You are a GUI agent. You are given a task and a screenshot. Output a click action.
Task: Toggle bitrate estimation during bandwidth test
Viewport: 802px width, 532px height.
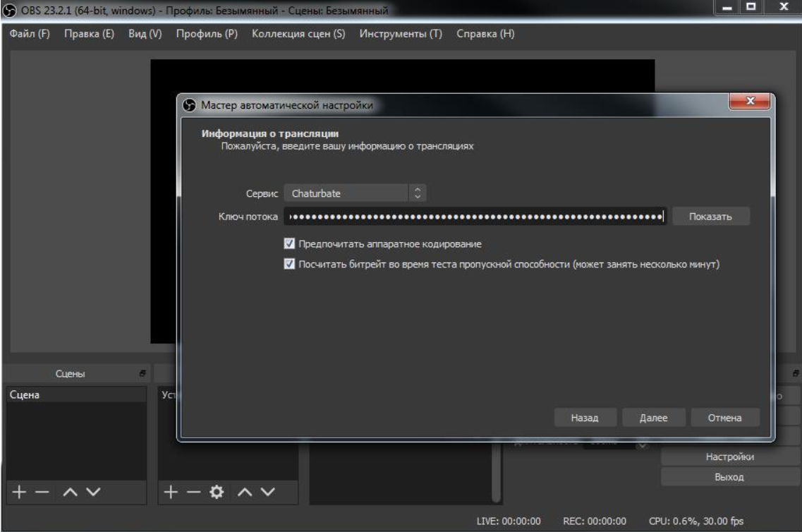tap(289, 264)
